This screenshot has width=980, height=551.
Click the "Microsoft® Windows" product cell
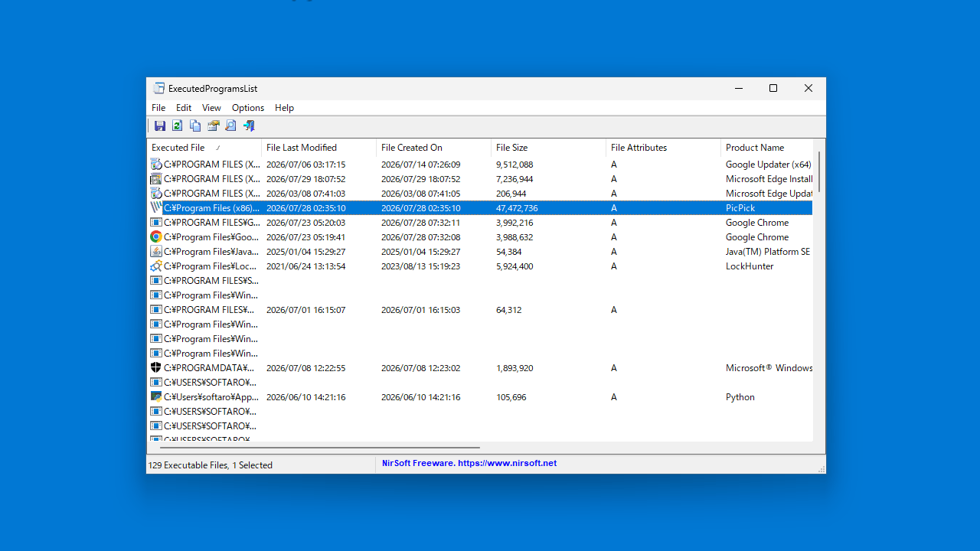coord(769,368)
